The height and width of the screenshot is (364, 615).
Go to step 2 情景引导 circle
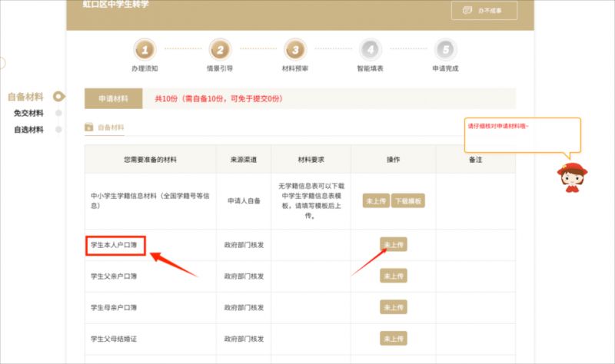coord(220,50)
